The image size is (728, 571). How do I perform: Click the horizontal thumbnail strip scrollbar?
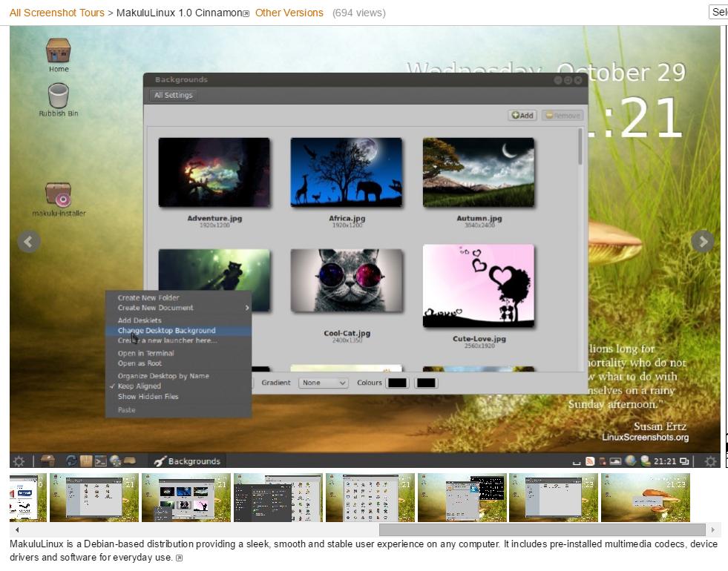(x=542, y=529)
